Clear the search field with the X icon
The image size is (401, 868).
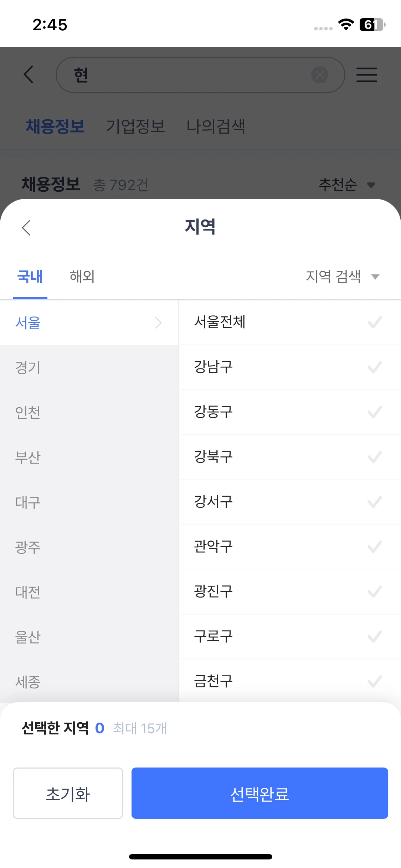tap(320, 75)
